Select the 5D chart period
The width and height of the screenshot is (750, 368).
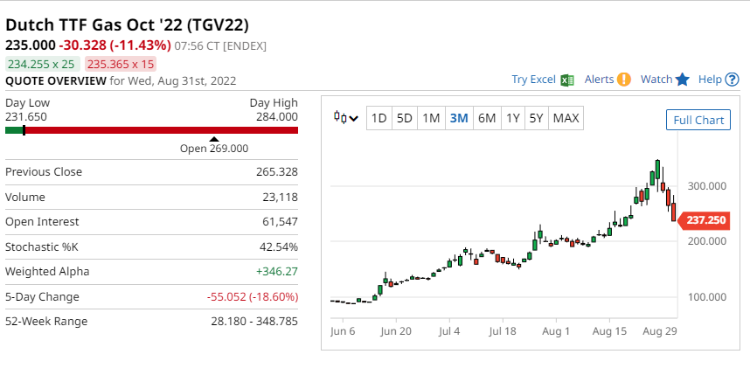click(405, 118)
